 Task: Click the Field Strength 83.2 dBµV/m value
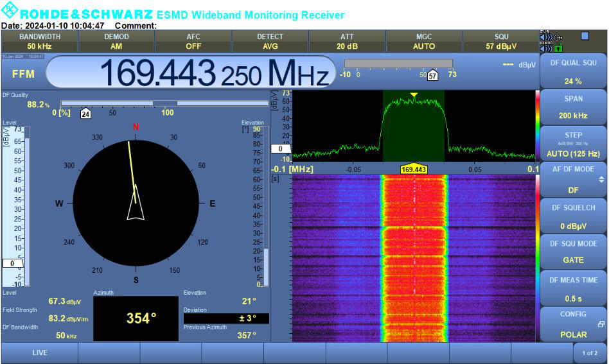[68, 318]
